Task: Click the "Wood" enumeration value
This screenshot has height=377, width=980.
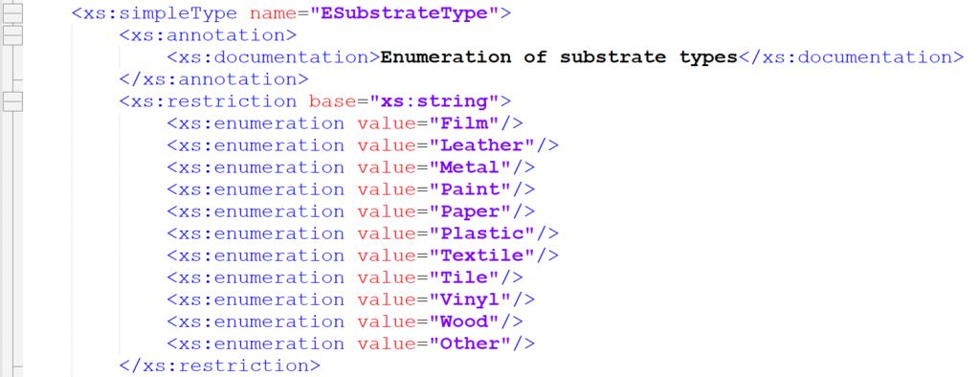Action: (463, 322)
